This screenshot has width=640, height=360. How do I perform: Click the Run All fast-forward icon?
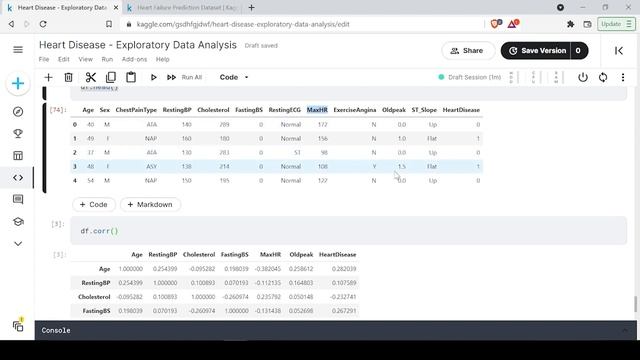(171, 77)
